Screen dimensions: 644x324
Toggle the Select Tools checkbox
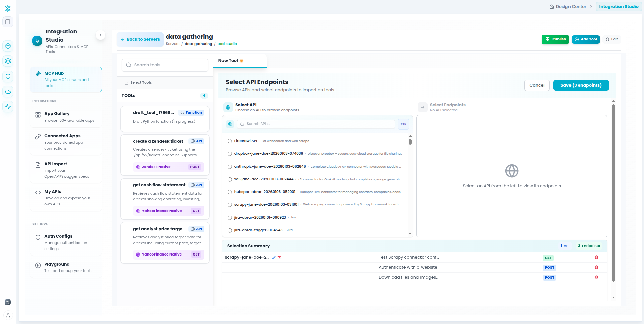(x=127, y=83)
